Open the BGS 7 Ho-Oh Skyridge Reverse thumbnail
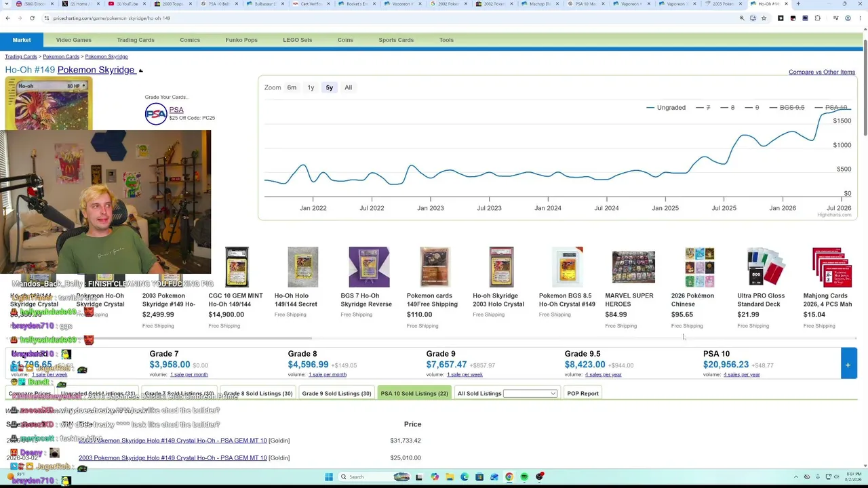Image resolution: width=868 pixels, height=488 pixels. [x=369, y=267]
